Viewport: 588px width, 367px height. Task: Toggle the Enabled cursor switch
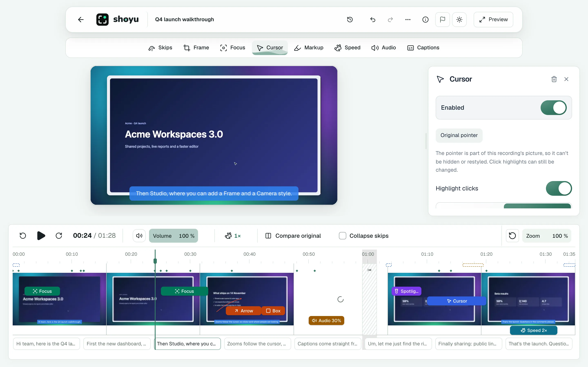[553, 107]
